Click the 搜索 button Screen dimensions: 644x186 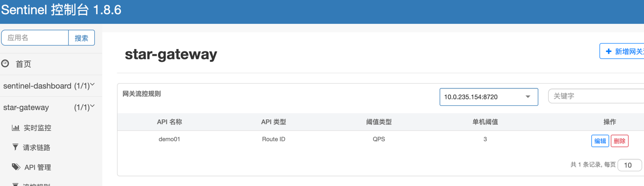coord(81,38)
